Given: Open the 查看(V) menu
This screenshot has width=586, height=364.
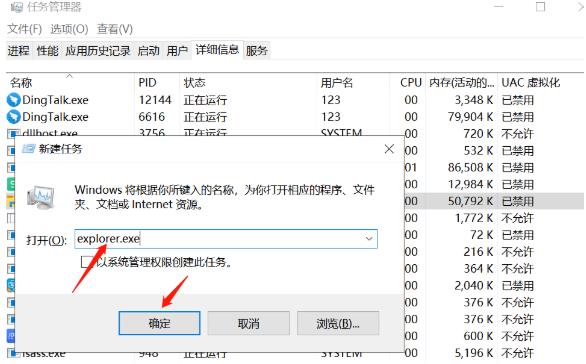Looking at the screenshot, I should [115, 29].
